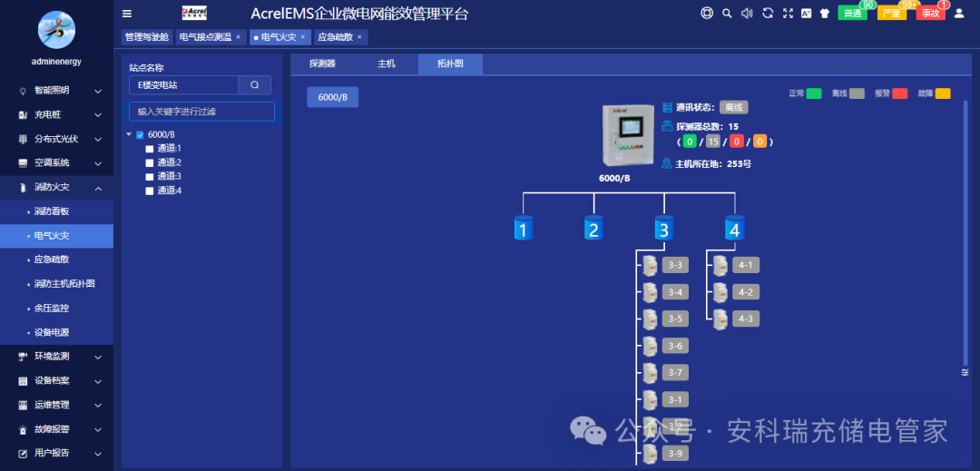Screen dimensions: 980x471
Task: Select channel 4 cylinder node
Action: pos(734,228)
